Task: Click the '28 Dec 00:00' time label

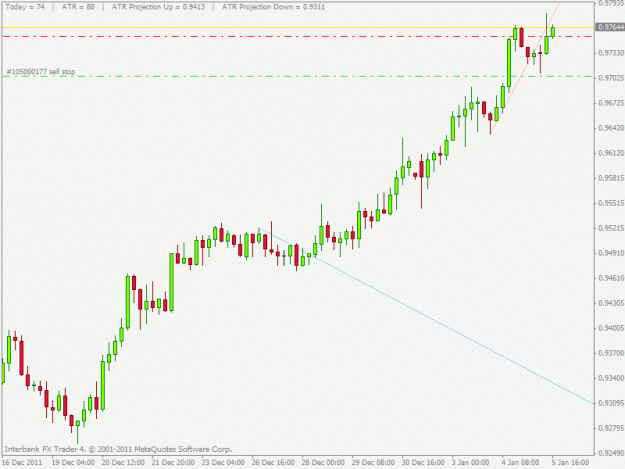Action: coord(323,462)
